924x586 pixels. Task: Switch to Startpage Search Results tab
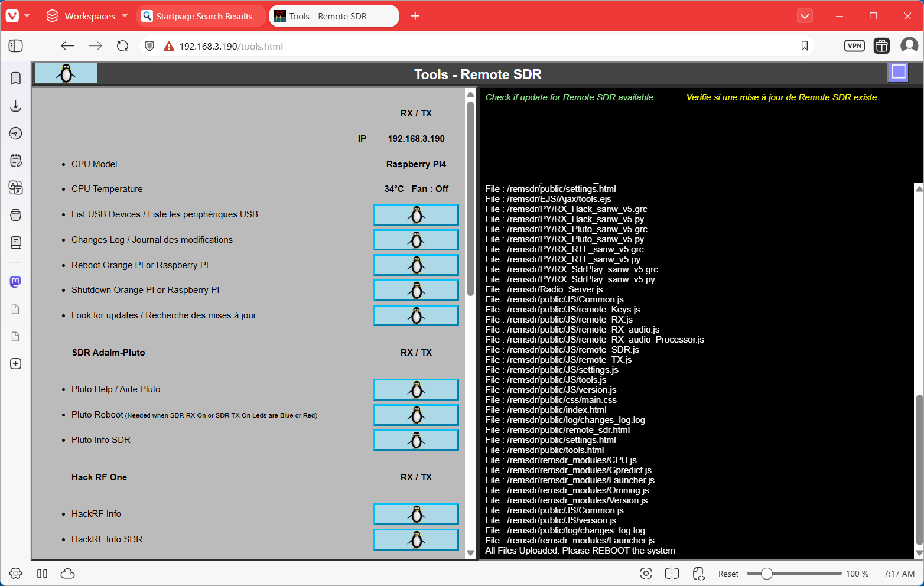201,16
